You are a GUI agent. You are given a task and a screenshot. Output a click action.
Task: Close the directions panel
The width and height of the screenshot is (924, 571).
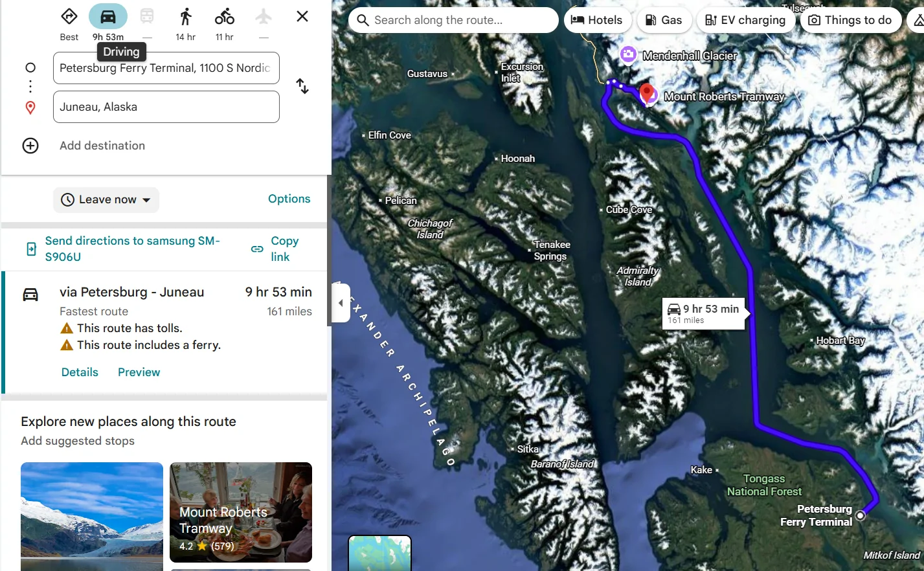(x=302, y=17)
